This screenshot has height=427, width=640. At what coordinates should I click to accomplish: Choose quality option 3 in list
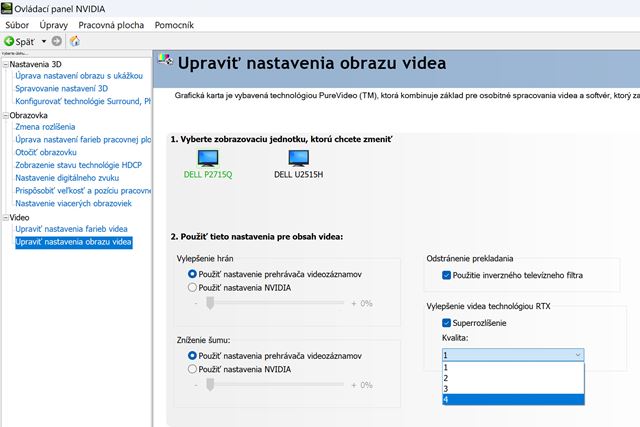(x=513, y=389)
